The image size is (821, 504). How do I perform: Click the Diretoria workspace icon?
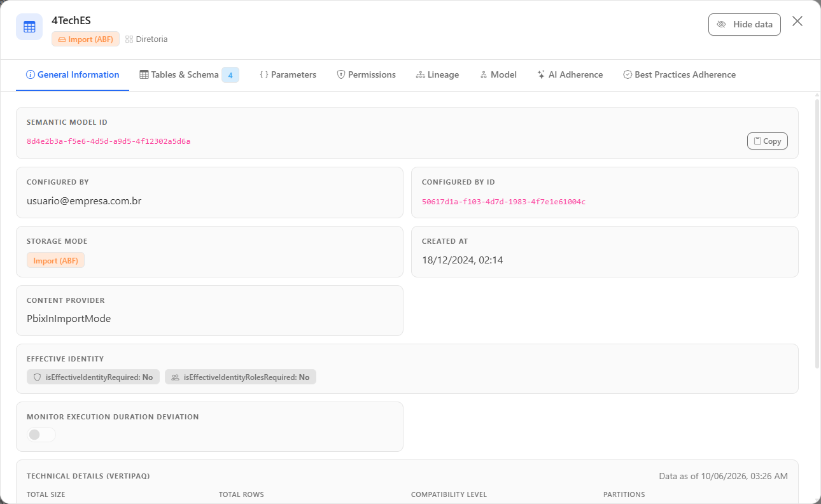click(x=129, y=39)
